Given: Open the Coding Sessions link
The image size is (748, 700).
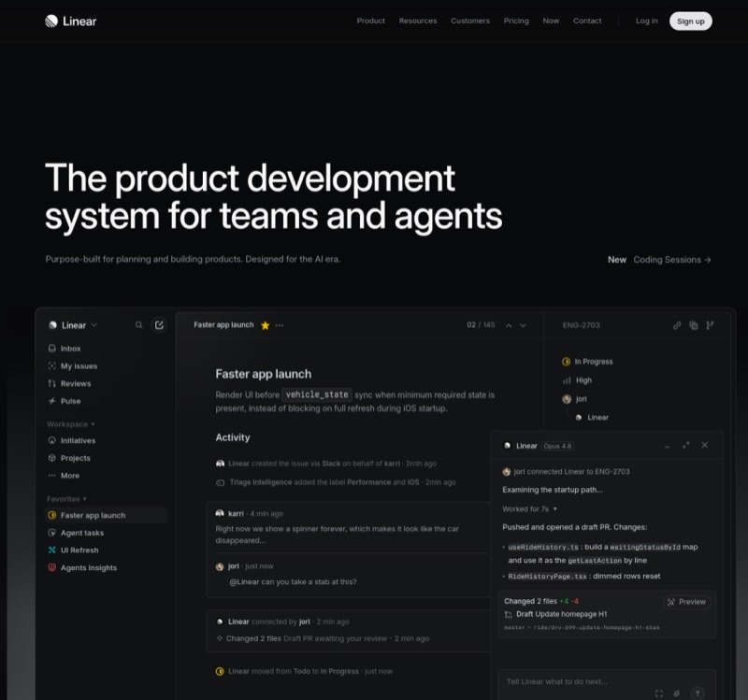Looking at the screenshot, I should 671,260.
